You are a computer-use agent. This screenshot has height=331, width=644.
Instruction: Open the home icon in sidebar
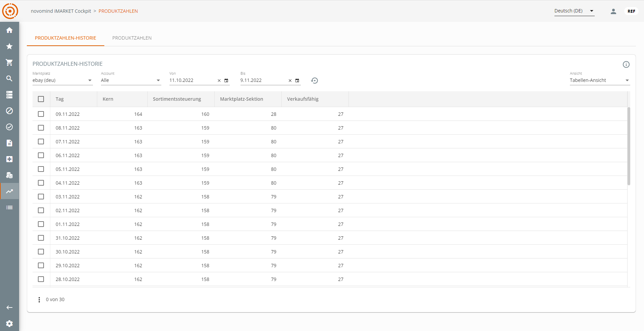pos(9,30)
